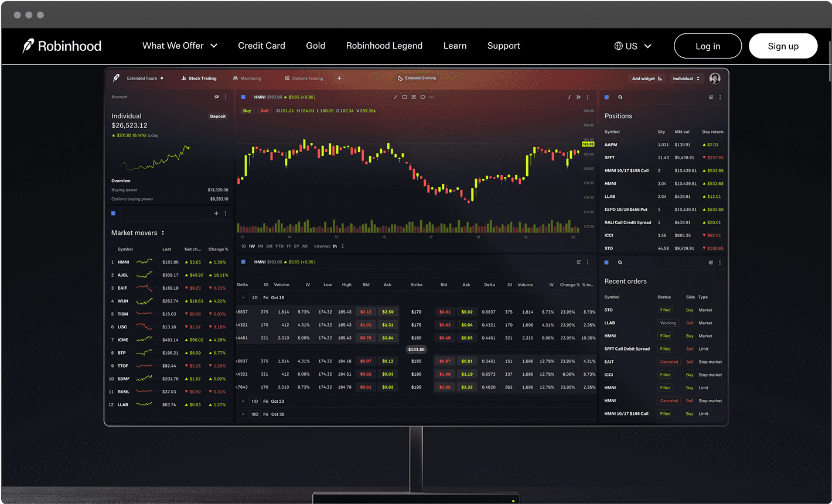Open the Recent orders three-dot menu
832x504 pixels.
(720, 262)
